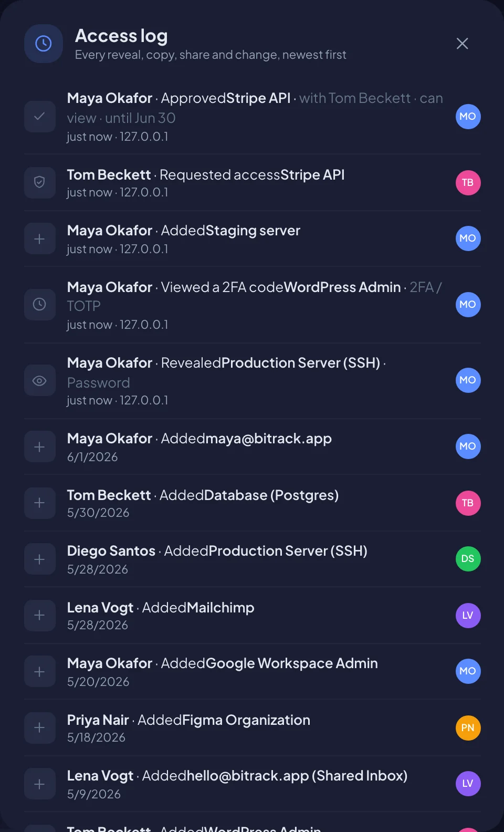Select 'Maya Okafor · Added maya@bitrack.app' text
This screenshot has width=504, height=832.
(x=199, y=439)
